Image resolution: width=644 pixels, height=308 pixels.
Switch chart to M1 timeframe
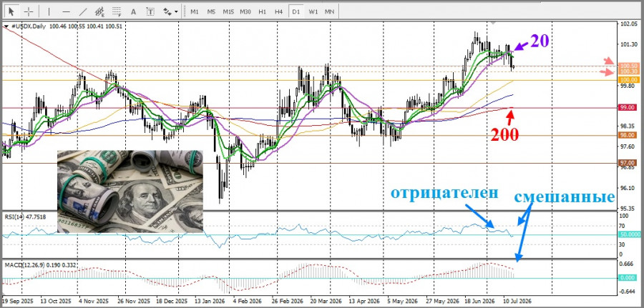(194, 11)
